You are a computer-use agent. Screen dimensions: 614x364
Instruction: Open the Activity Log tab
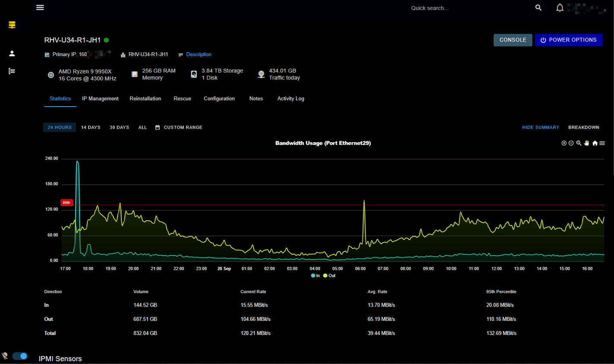click(x=291, y=98)
